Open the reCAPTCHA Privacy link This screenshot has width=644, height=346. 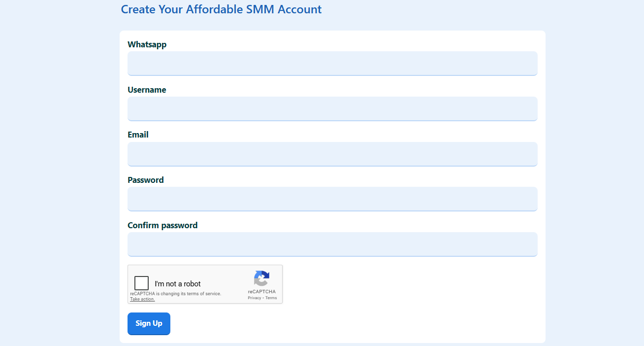pos(255,298)
